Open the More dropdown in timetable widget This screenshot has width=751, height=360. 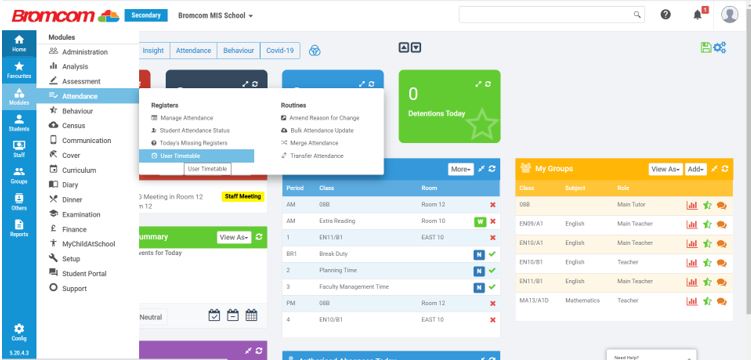[x=461, y=169]
